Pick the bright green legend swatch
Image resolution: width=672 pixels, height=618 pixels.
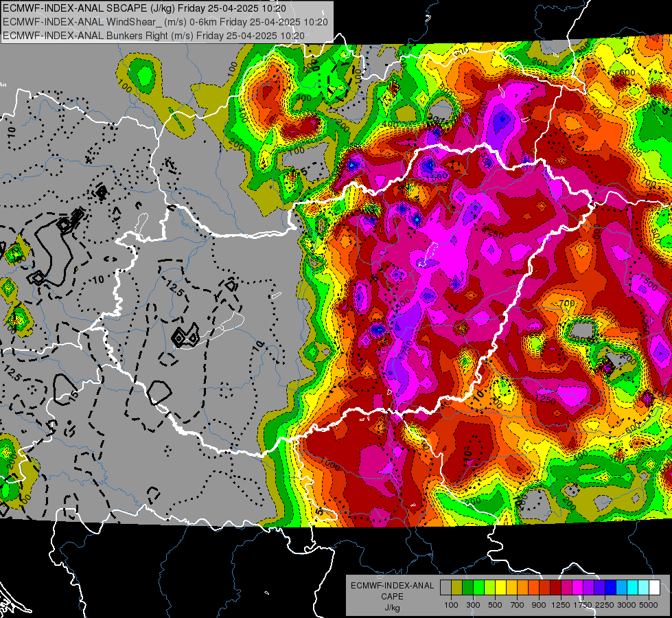click(478, 588)
